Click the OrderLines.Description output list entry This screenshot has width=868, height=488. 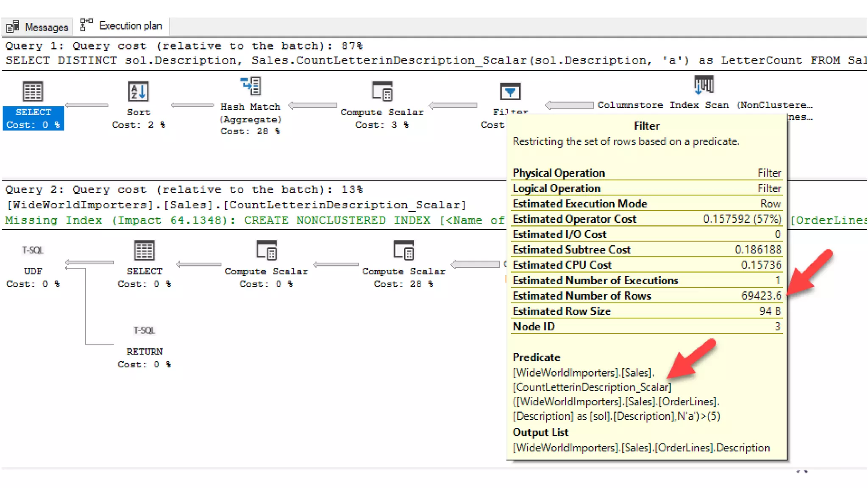click(x=641, y=448)
